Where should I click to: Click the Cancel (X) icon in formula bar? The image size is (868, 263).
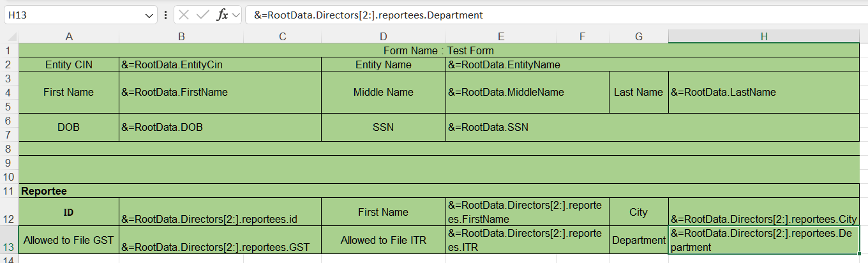point(184,15)
